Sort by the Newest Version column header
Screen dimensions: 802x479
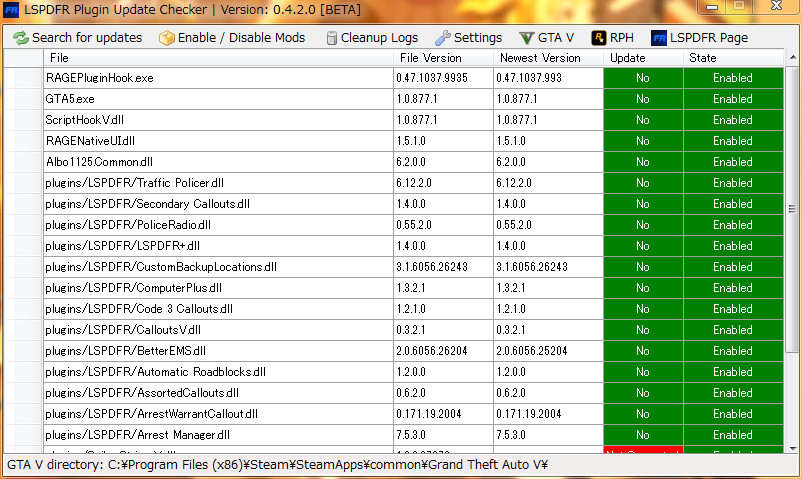pyautogui.click(x=548, y=58)
